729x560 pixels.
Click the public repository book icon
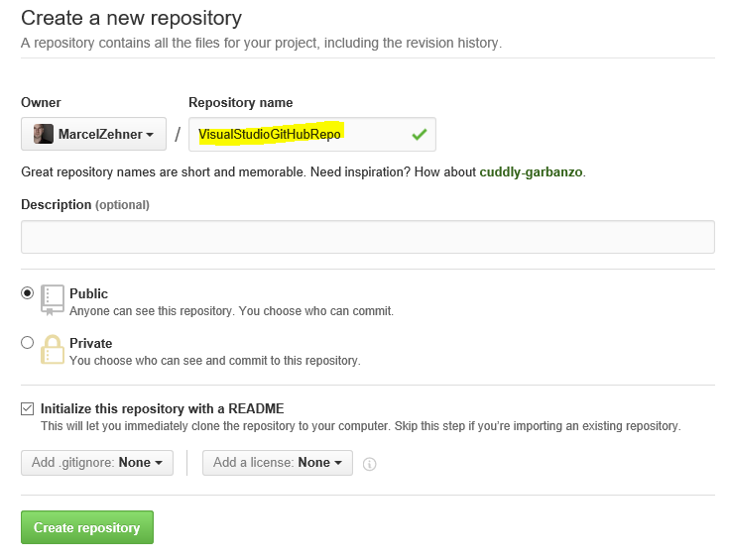[53, 299]
